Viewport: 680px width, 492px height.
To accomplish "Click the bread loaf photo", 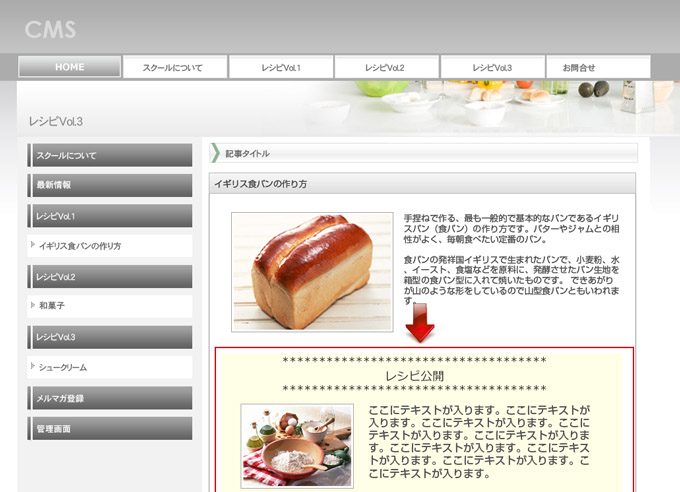I will [312, 271].
